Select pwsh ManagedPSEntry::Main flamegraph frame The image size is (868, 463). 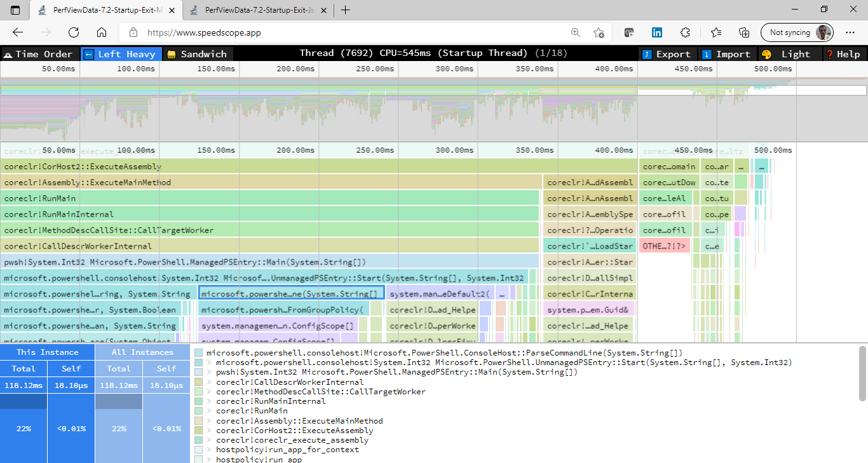point(270,262)
